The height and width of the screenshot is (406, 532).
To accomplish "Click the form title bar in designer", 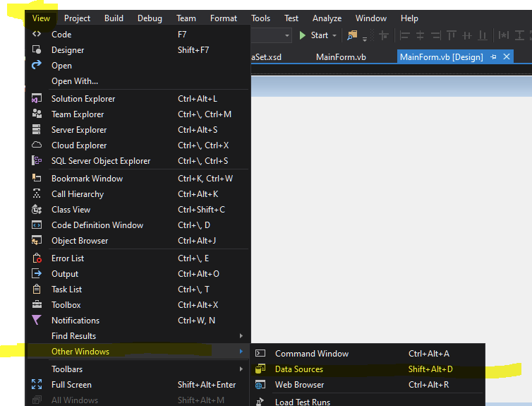I will (x=392, y=87).
